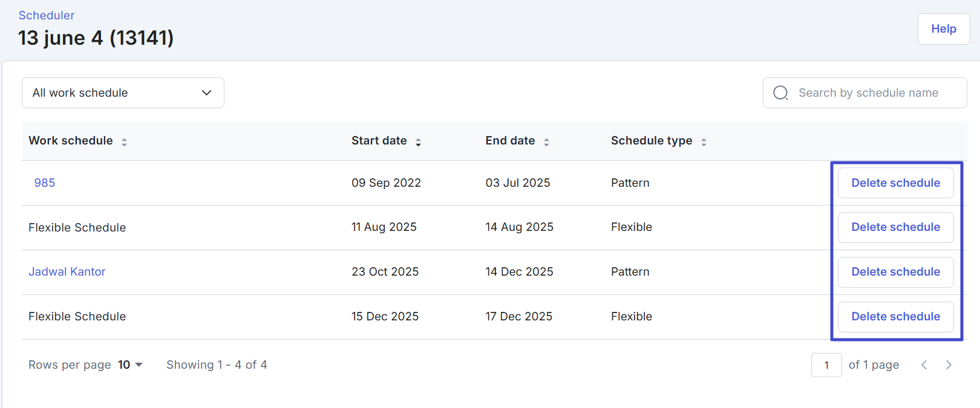Screen dimensions: 980x408
Task: Expand the Rows per page selector
Action: tap(131, 364)
